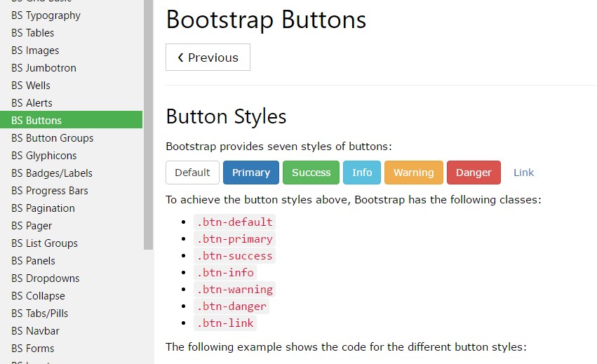
Task: Click the red Danger button
Action: click(x=474, y=173)
